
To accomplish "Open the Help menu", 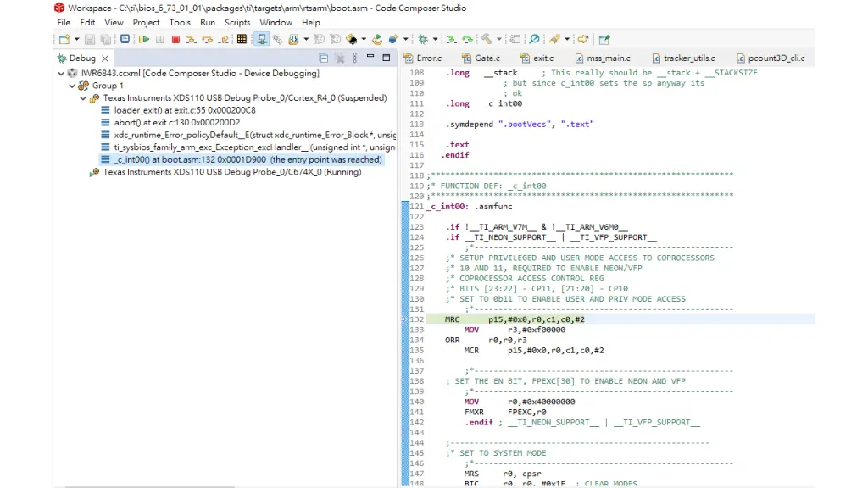I will coord(310,23).
